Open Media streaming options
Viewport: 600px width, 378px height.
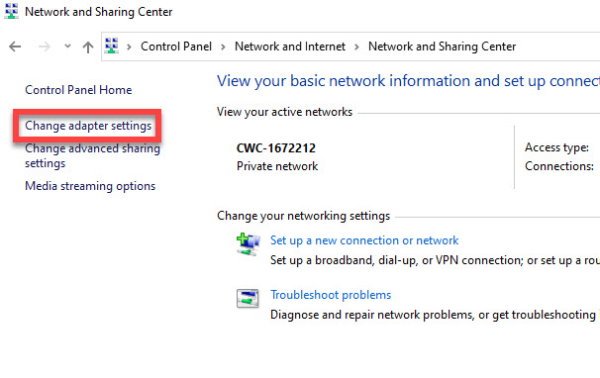point(90,186)
